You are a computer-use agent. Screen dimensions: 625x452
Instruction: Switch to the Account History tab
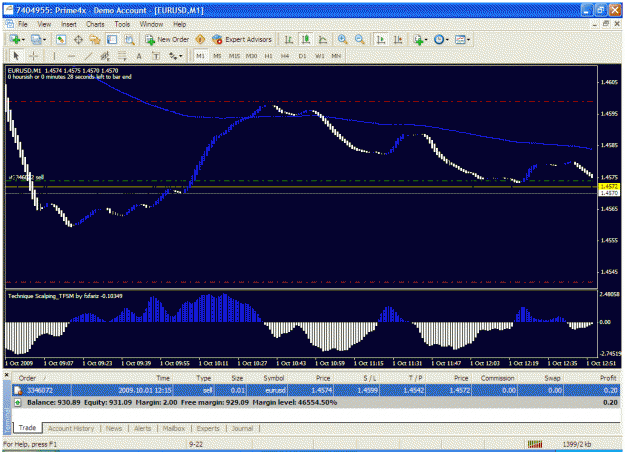[71, 428]
